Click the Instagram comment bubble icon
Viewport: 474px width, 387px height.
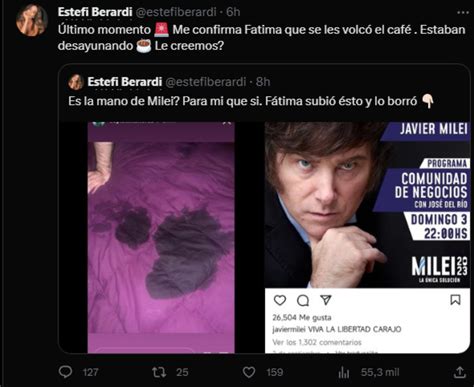303,301
